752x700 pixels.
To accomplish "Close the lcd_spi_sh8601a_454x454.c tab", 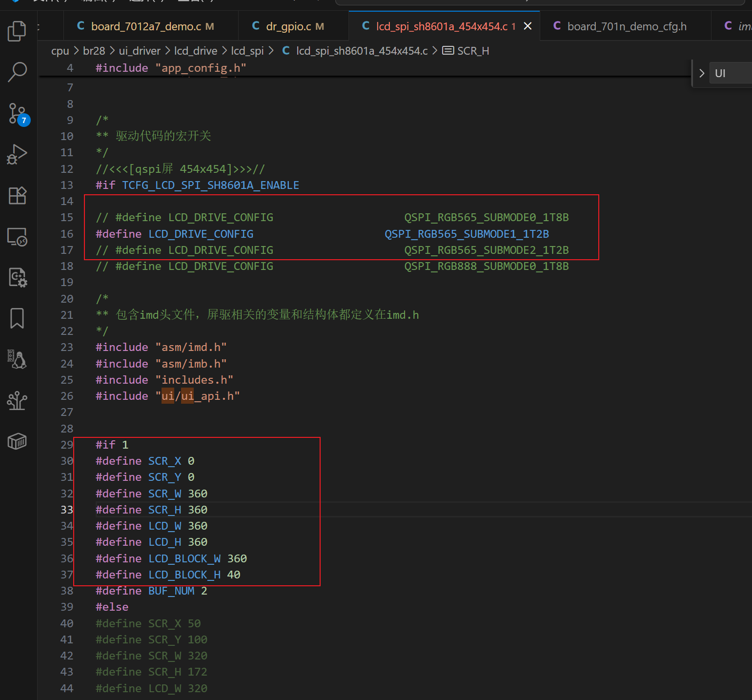I will click(x=528, y=26).
